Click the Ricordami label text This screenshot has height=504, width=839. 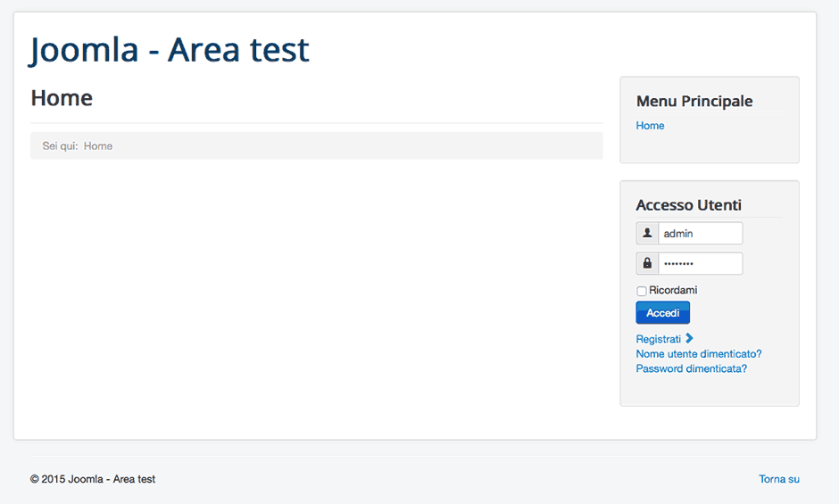pos(673,291)
